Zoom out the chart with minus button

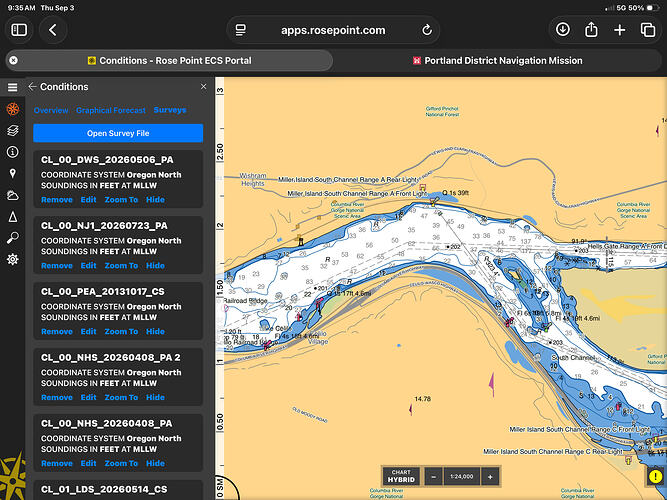click(433, 477)
